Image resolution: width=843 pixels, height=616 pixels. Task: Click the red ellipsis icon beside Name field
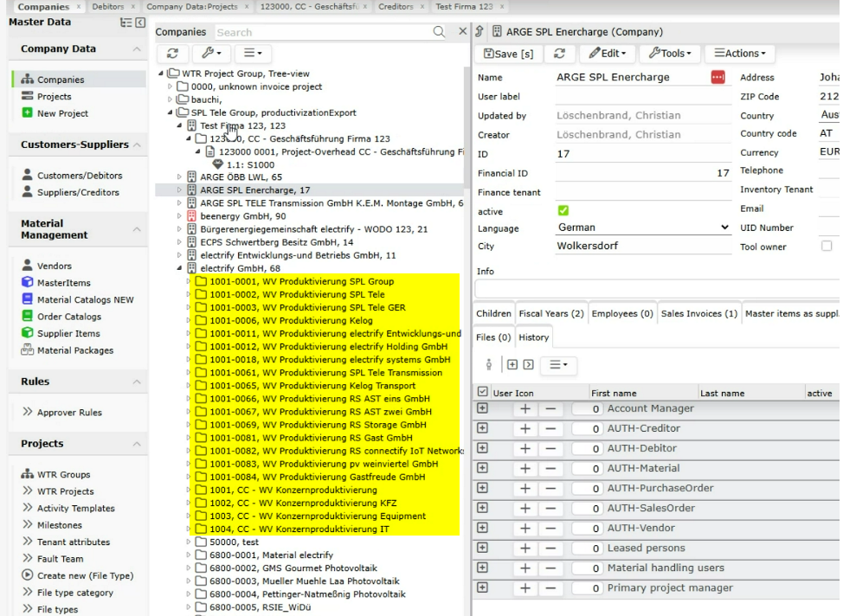718,77
